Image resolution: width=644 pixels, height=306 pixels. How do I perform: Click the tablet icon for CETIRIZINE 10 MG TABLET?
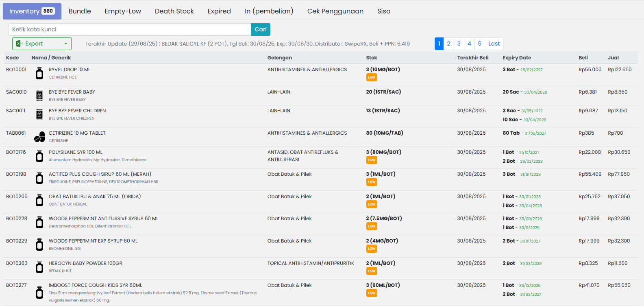tap(39, 137)
